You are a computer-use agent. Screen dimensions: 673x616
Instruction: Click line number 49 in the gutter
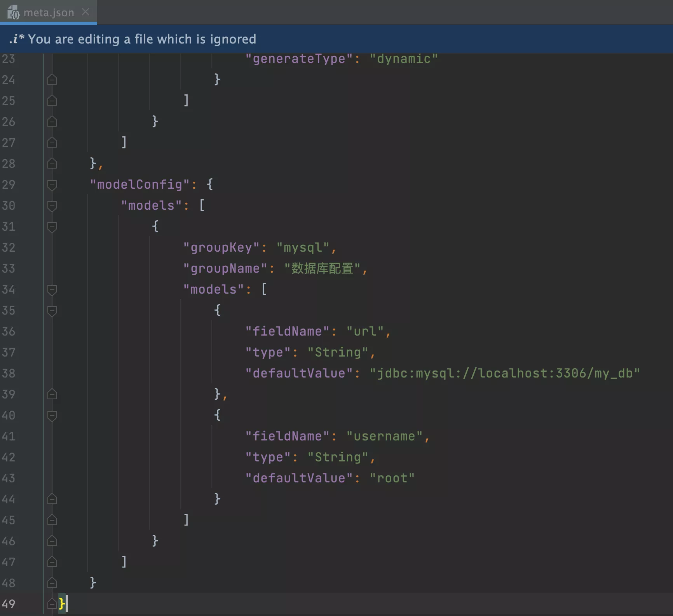[x=9, y=604]
